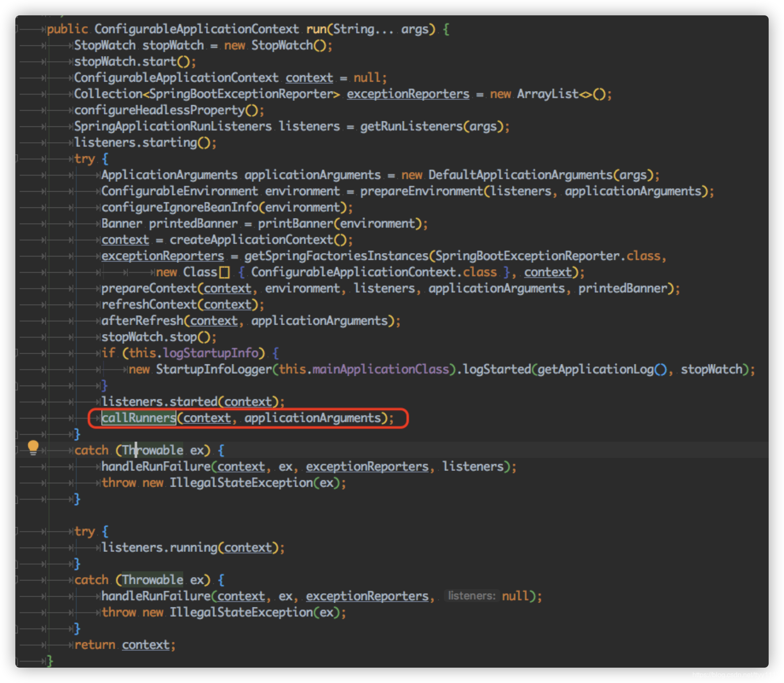Click afterRefresh method call
The height and width of the screenshot is (683, 784).
pos(142,321)
